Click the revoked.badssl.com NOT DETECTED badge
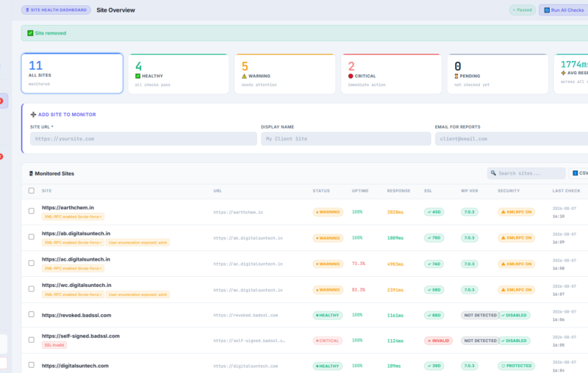This screenshot has width=588, height=373. coord(480,315)
